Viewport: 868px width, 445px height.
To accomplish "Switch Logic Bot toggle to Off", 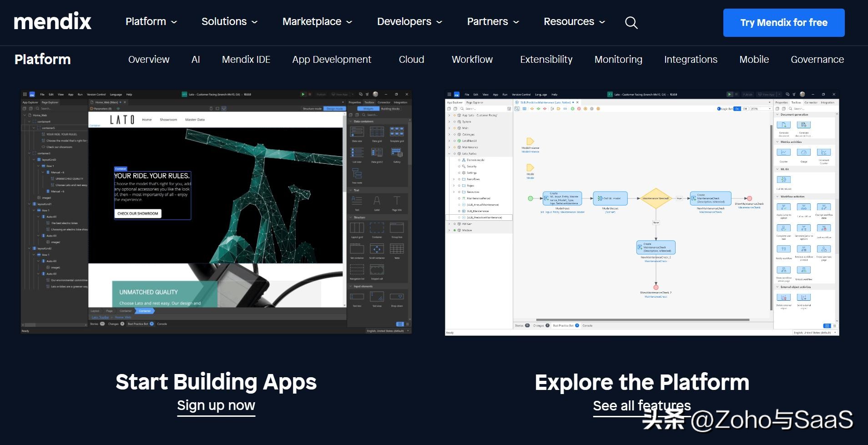I will click(x=745, y=109).
